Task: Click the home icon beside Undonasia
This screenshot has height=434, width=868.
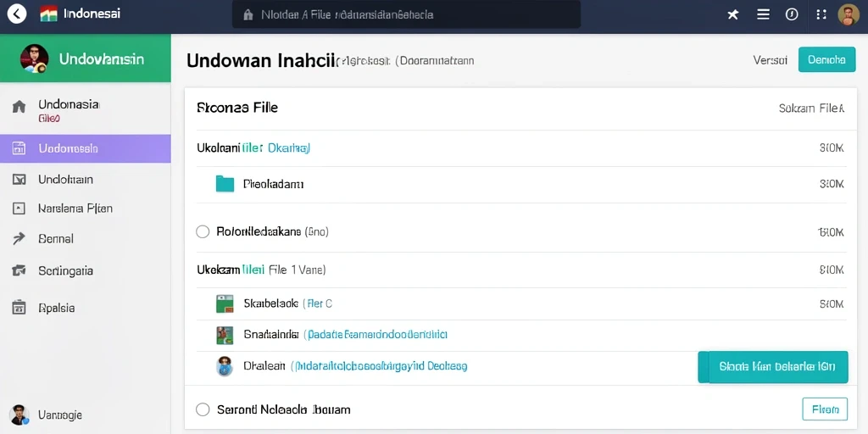Action: tap(19, 107)
